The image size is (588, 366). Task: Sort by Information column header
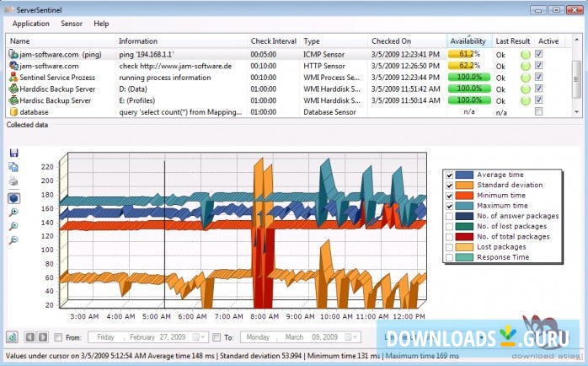tap(181, 41)
